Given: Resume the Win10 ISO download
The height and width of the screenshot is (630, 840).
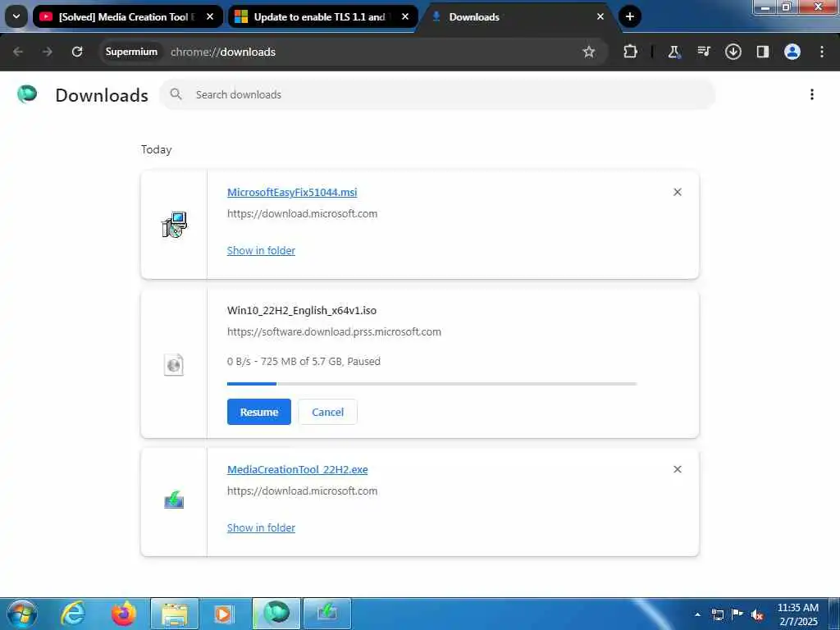Looking at the screenshot, I should click(258, 412).
